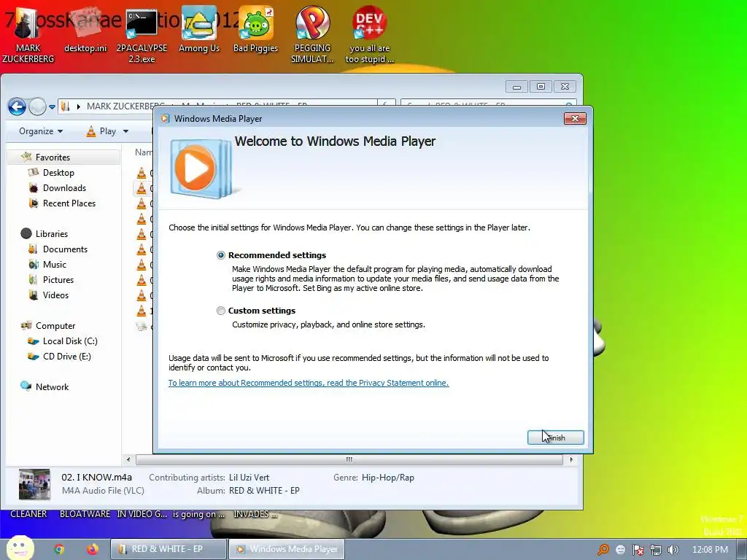747x560 pixels.
Task: Open the network tray icon
Action: point(656,550)
